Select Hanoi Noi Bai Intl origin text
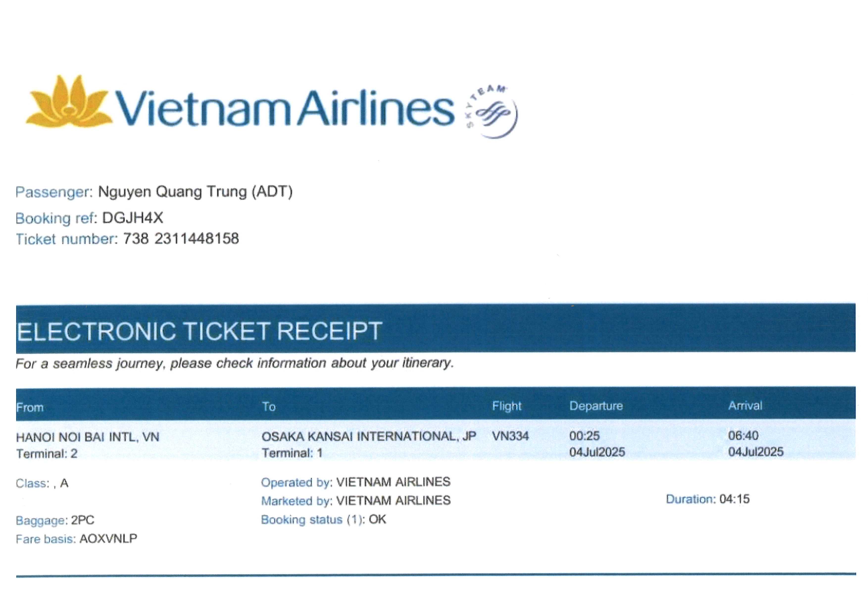 tap(88, 437)
